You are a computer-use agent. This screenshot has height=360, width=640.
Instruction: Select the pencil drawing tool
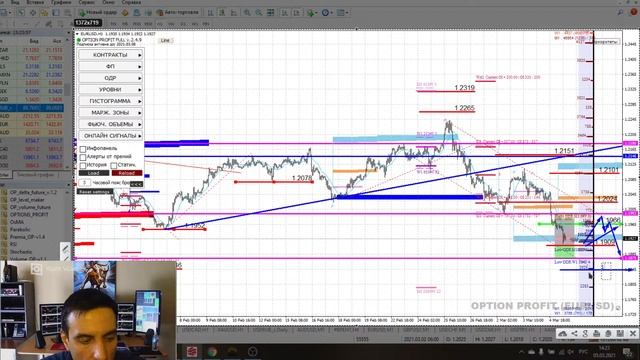click(x=65, y=248)
